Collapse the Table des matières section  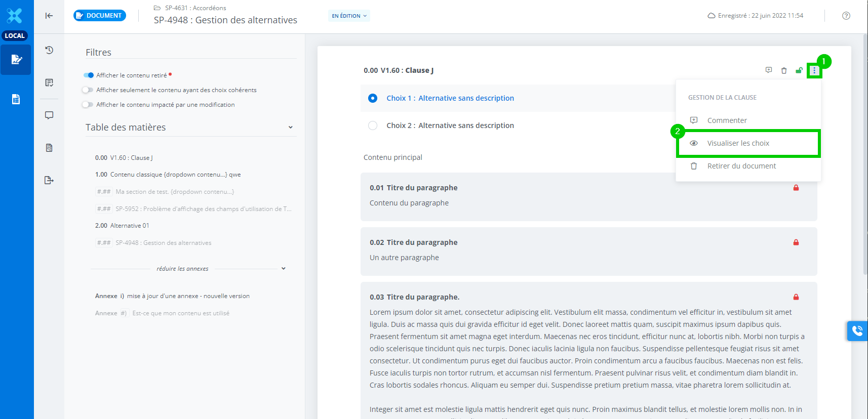[290, 128]
